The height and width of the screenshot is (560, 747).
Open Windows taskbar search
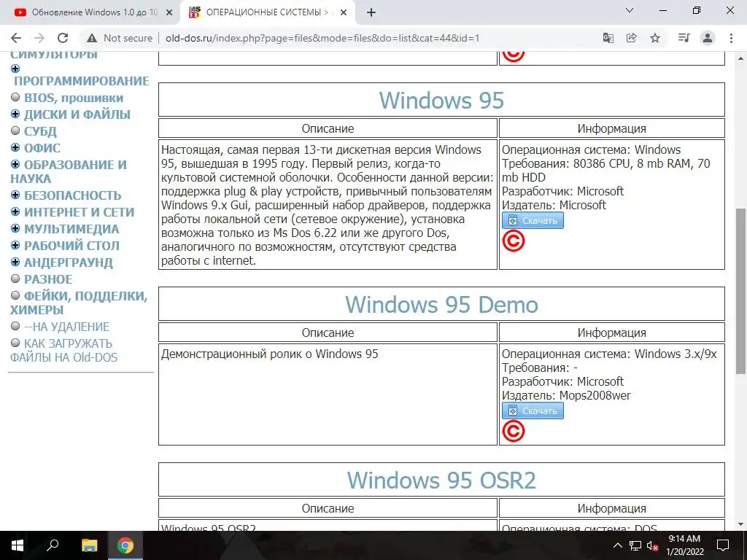(x=53, y=545)
